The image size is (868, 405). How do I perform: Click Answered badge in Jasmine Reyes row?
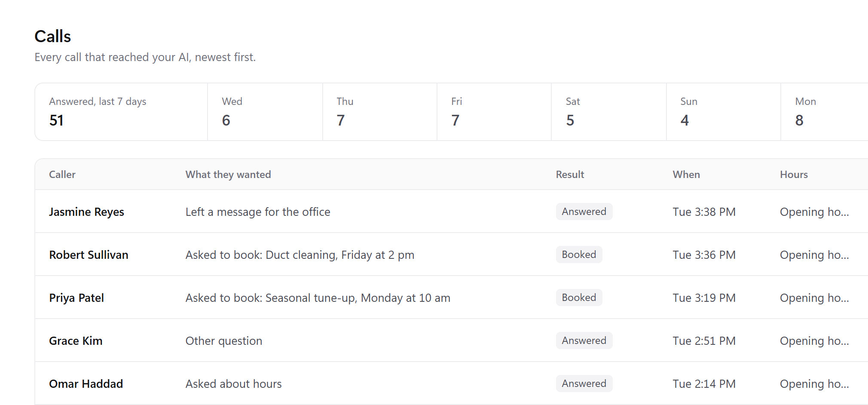584,212
